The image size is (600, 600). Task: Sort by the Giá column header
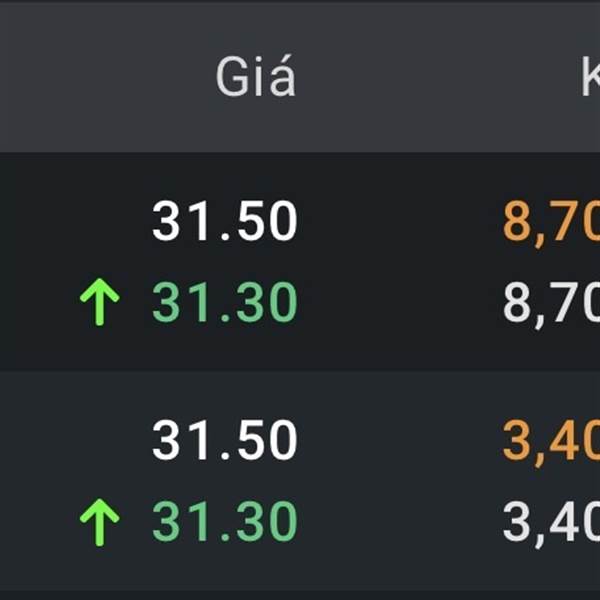pyautogui.click(x=256, y=78)
